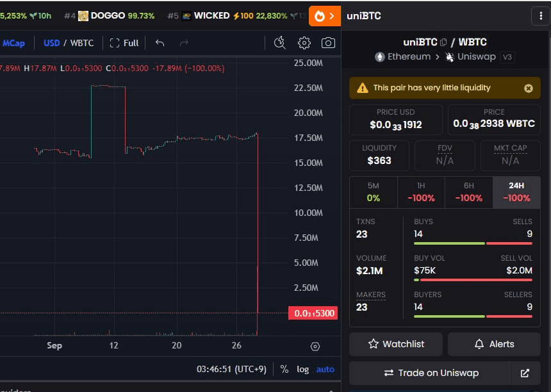Viewport: 551px width, 392px height.
Task: Open the Ethereum chain link
Action: 403,57
